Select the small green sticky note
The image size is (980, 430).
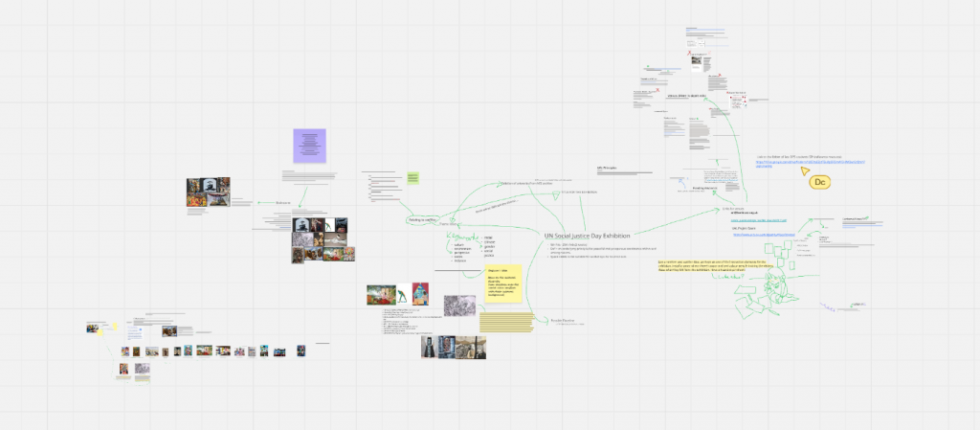(412, 178)
